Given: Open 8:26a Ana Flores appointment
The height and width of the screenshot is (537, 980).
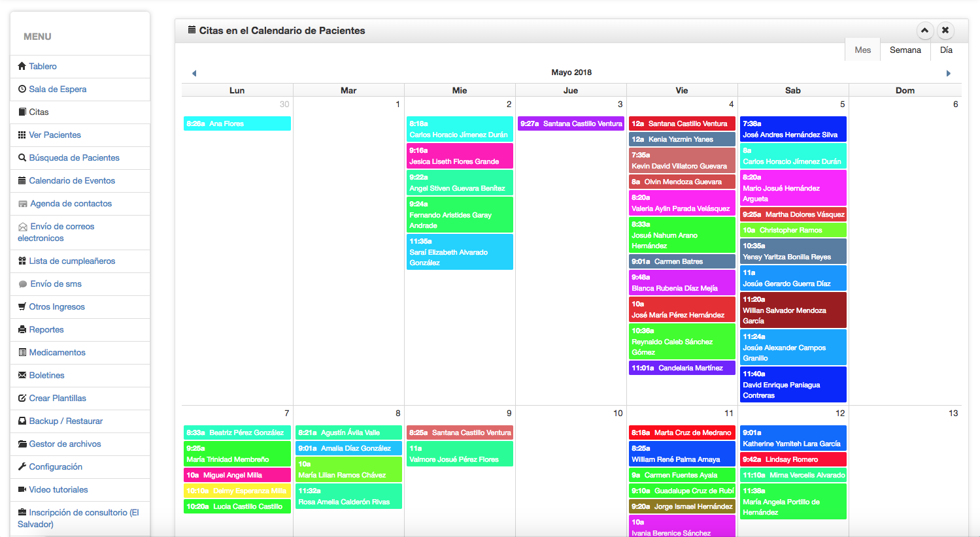Looking at the screenshot, I should (237, 123).
